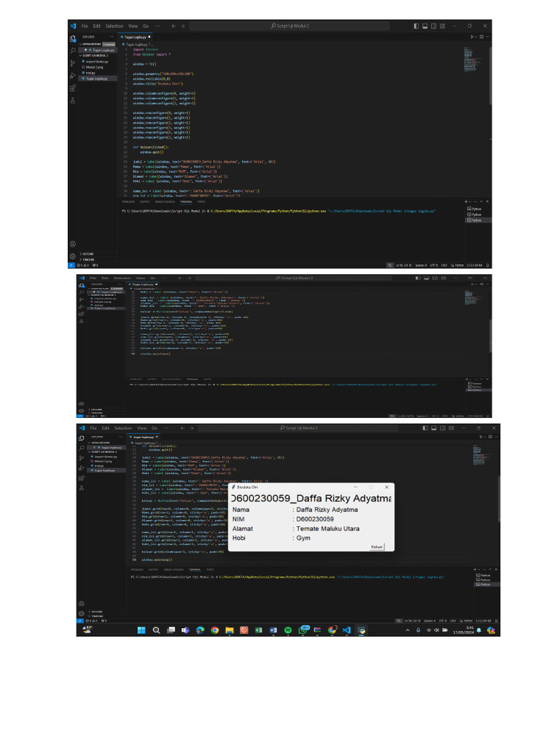
Task: Open Run and Debug in bottom VS Code screenshot
Action: click(82, 468)
